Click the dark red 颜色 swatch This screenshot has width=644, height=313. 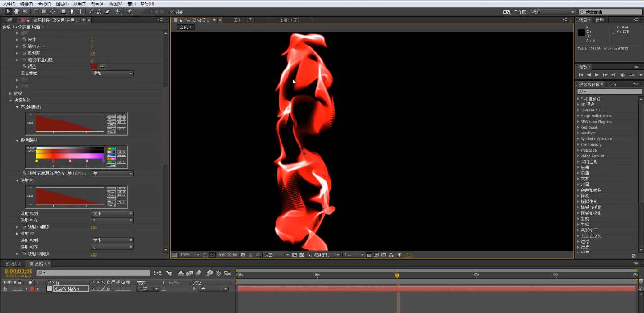[x=94, y=66]
